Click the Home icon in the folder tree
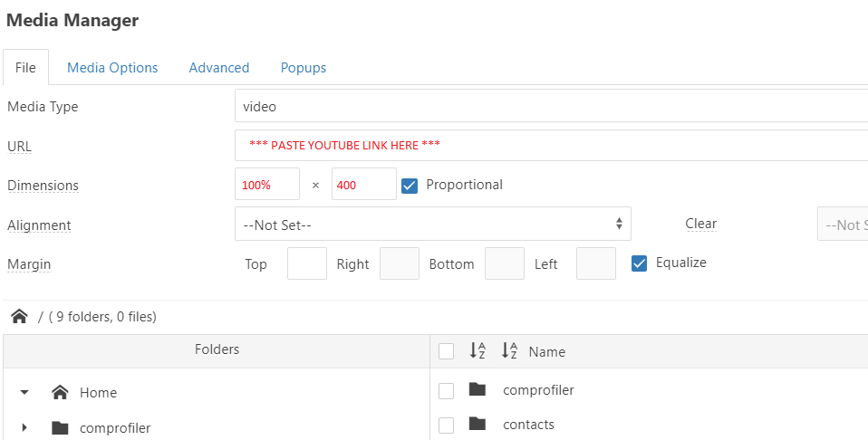868x440 pixels. pyautogui.click(x=60, y=392)
